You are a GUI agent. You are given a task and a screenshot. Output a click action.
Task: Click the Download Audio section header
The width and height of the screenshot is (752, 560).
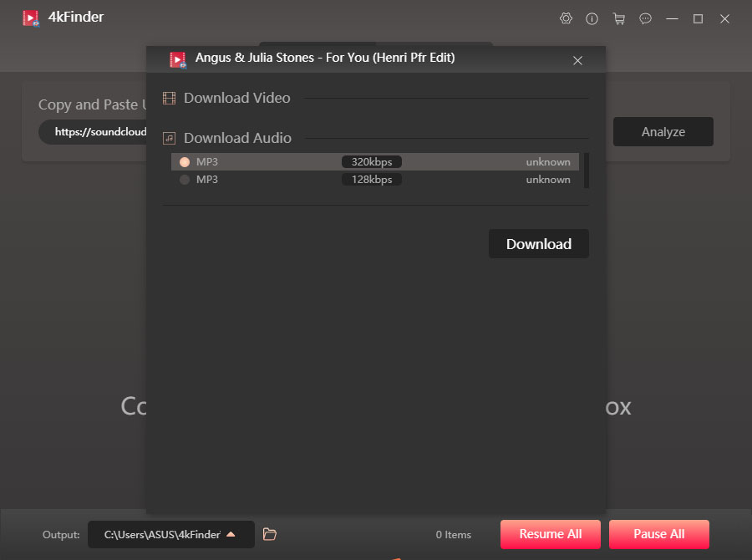(237, 138)
